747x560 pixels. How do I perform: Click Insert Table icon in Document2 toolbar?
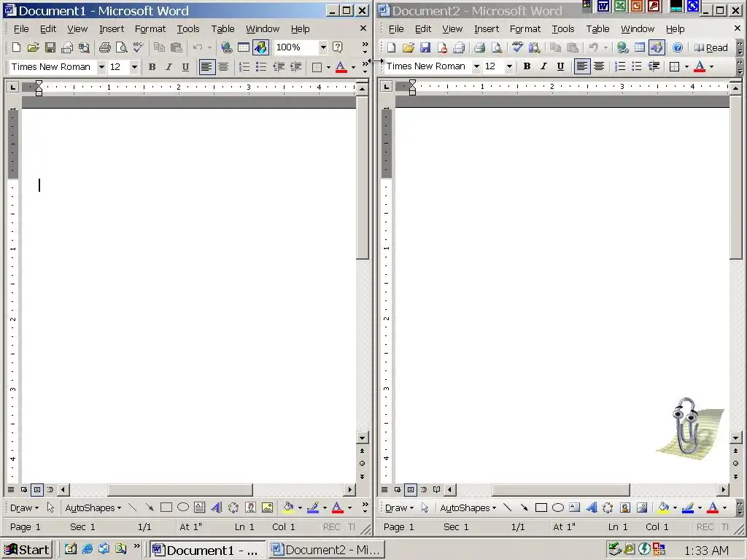point(639,47)
